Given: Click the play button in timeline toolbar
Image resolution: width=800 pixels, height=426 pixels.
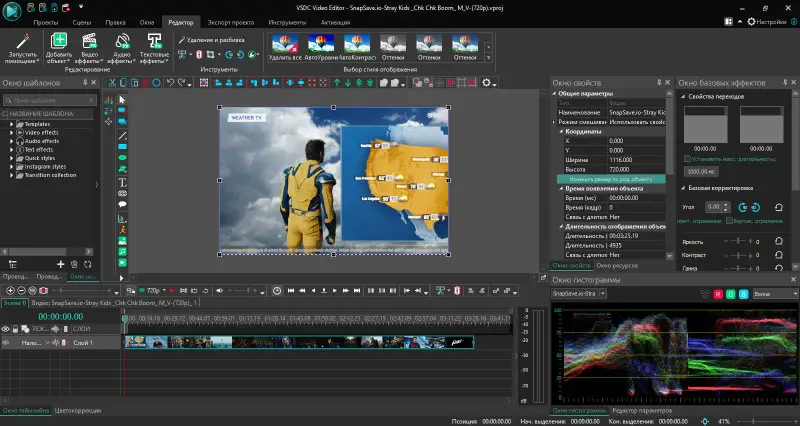Looking at the screenshot, I should [335, 291].
